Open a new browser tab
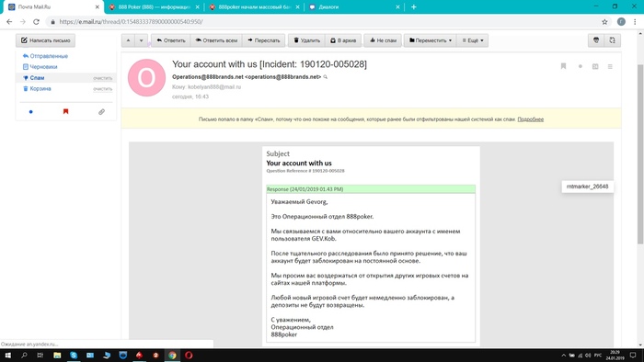This screenshot has height=362, width=644. click(x=414, y=7)
